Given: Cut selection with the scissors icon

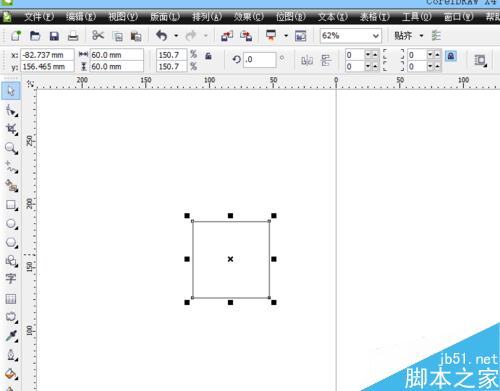Looking at the screenshot, I should [98, 35].
